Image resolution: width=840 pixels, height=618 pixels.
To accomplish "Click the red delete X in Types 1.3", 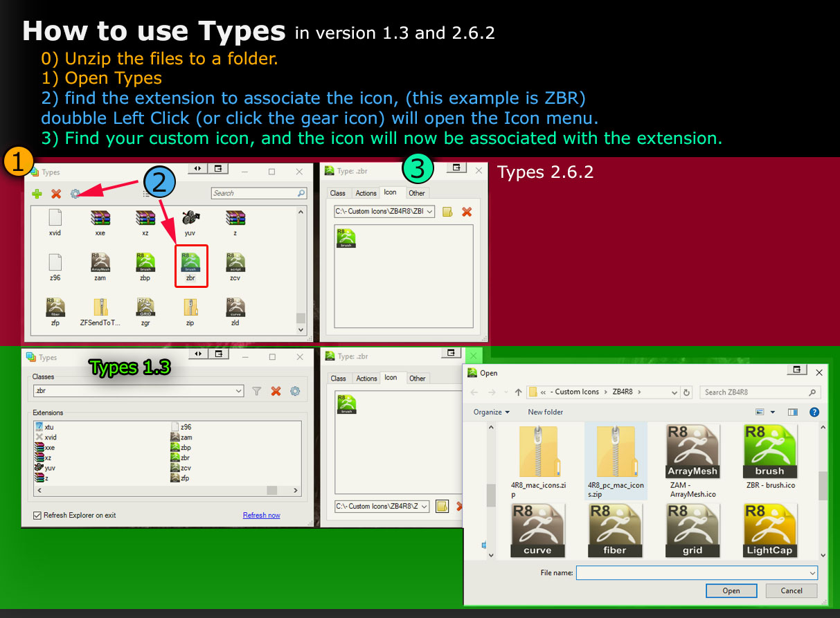I will (x=276, y=391).
